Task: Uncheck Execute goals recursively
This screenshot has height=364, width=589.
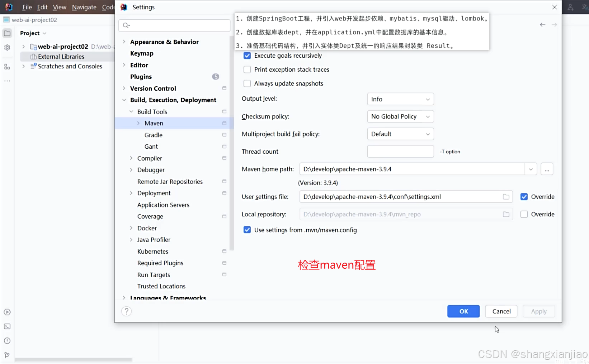Action: [247, 56]
